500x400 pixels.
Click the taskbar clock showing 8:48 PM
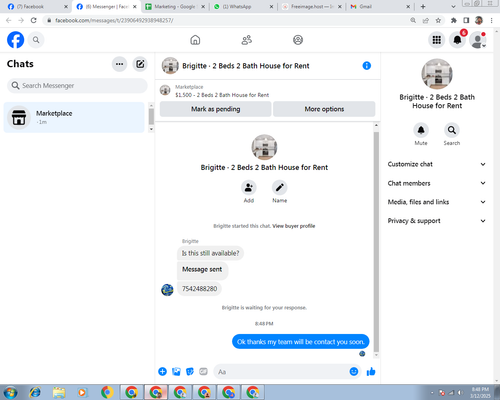pyautogui.click(x=480, y=392)
